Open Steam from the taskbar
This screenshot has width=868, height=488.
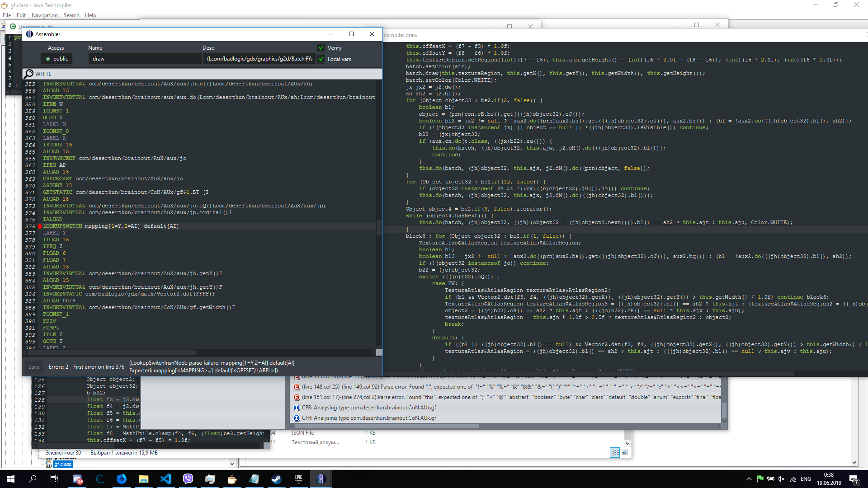click(276, 479)
